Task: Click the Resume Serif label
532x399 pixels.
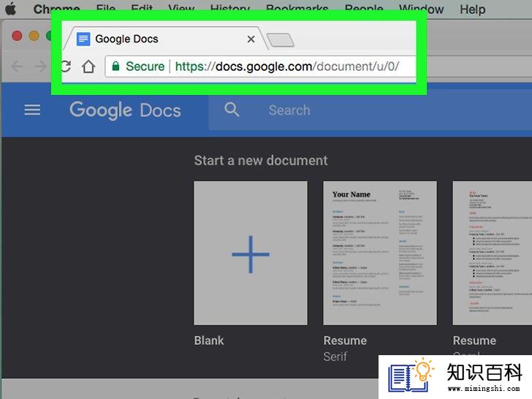Action: pyautogui.click(x=345, y=348)
